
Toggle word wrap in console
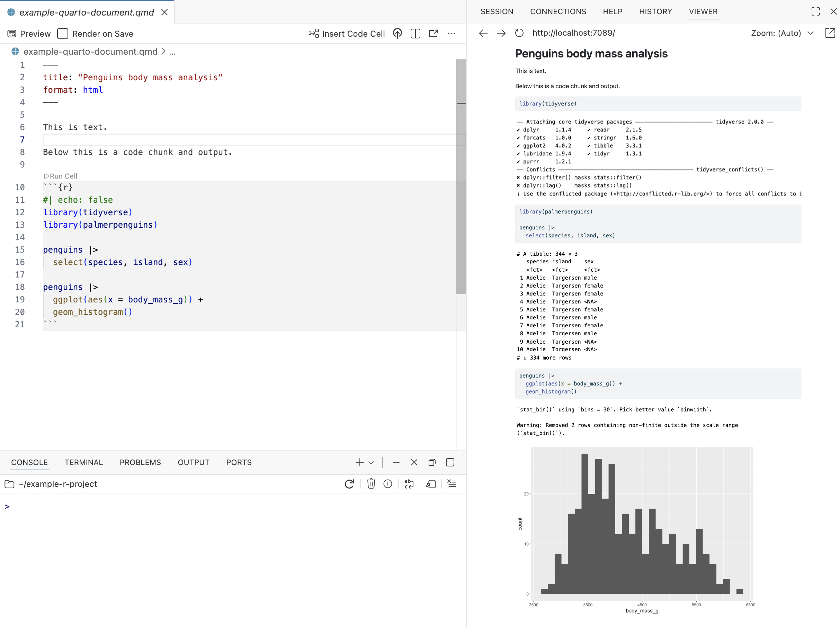409,484
